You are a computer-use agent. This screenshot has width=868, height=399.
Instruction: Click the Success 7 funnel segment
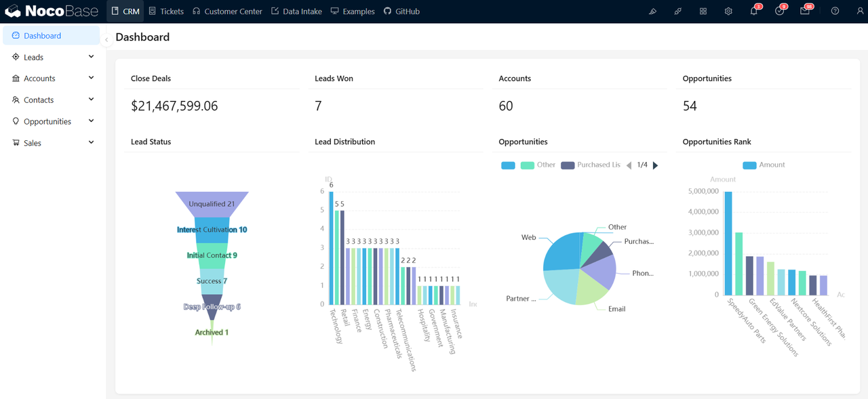(212, 281)
